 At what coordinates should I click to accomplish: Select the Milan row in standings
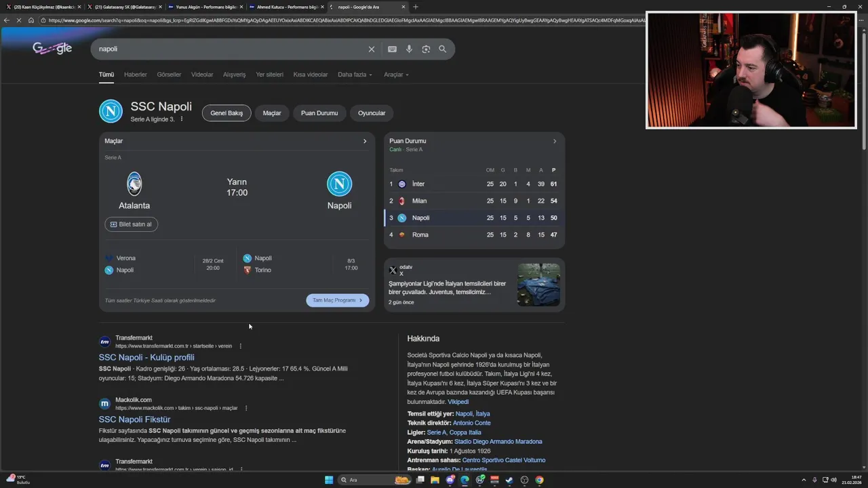(x=474, y=201)
